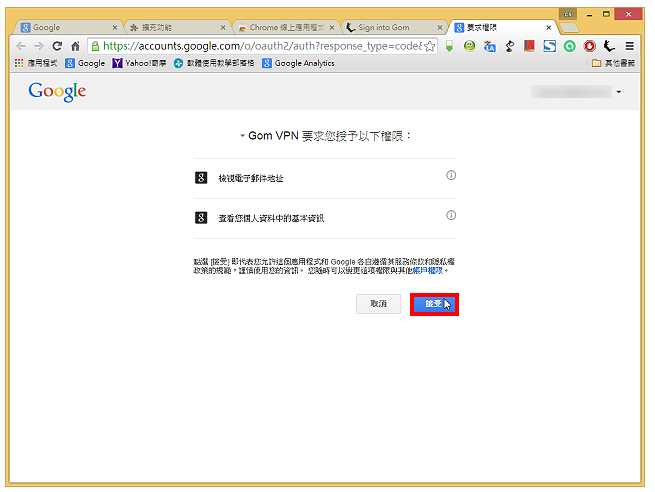Open the other bookmarks folder
The height and width of the screenshot is (492, 655).
(613, 63)
